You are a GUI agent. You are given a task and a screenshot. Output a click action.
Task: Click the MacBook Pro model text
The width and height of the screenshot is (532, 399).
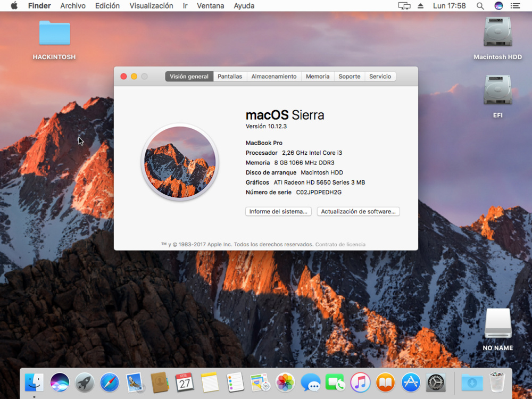(264, 143)
